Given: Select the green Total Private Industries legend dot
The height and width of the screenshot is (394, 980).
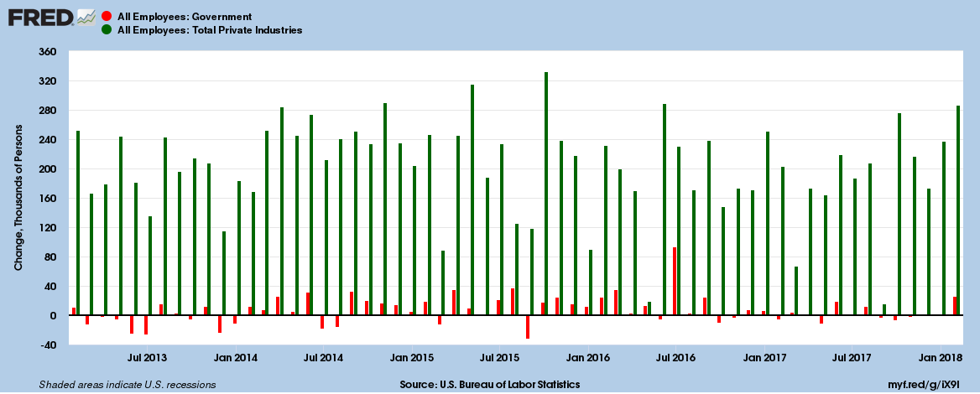Looking at the screenshot, I should 106,30.
